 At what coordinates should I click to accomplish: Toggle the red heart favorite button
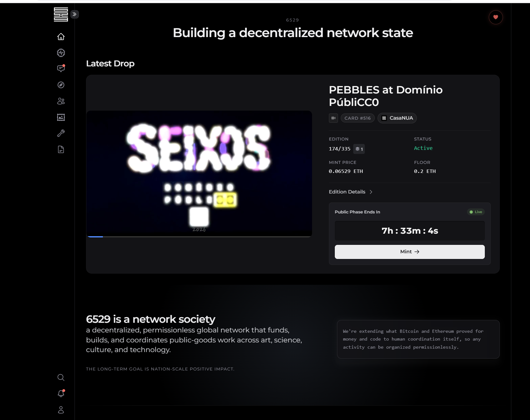click(495, 17)
